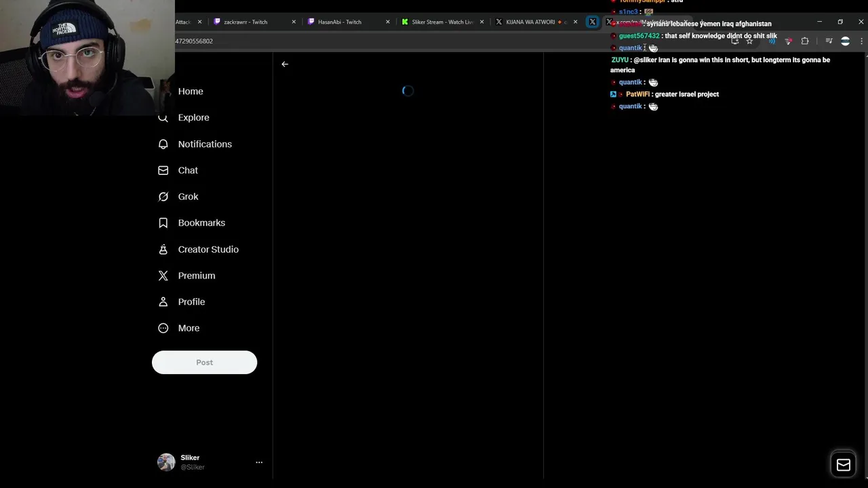This screenshot has height=488, width=868.
Task: Click the Creator Studio icon
Action: (x=163, y=249)
